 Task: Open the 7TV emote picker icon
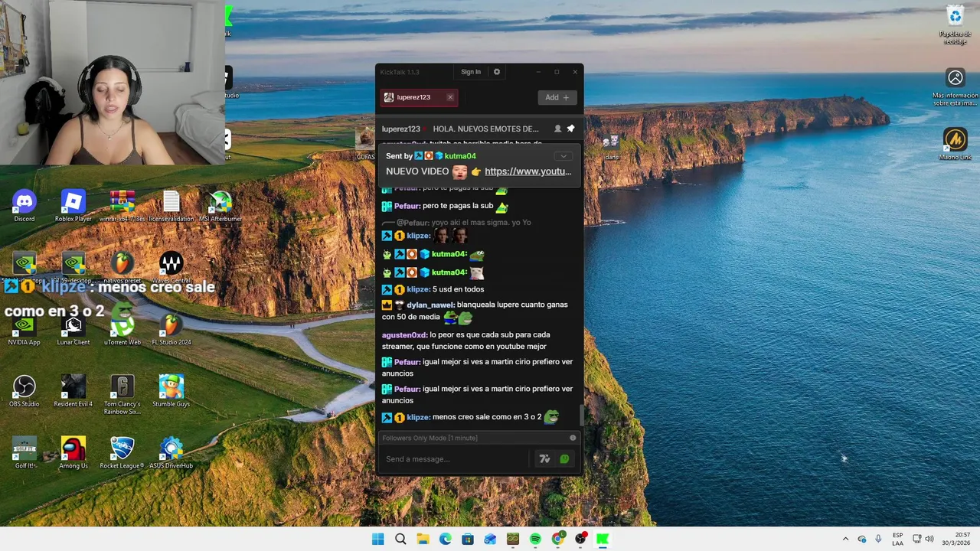click(544, 459)
